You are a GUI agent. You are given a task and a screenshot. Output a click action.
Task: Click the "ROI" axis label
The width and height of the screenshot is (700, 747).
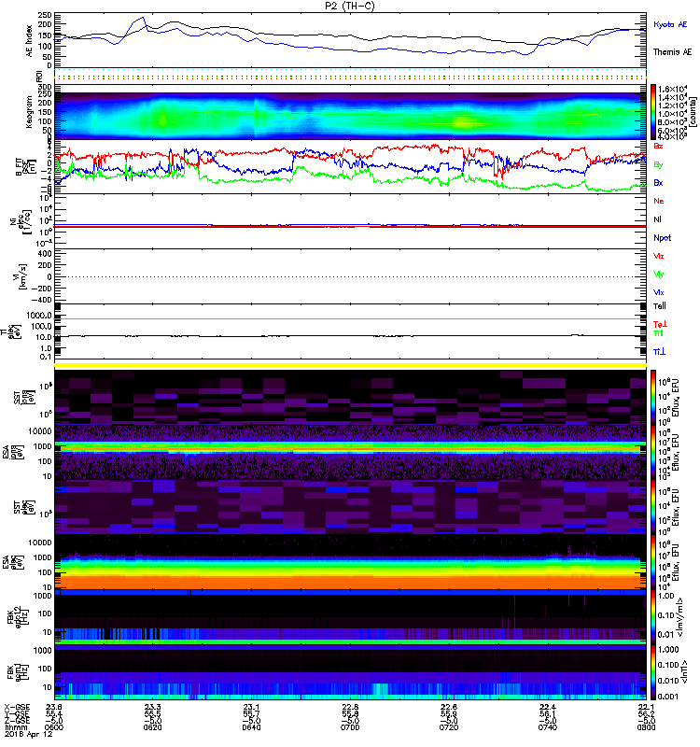click(39, 77)
